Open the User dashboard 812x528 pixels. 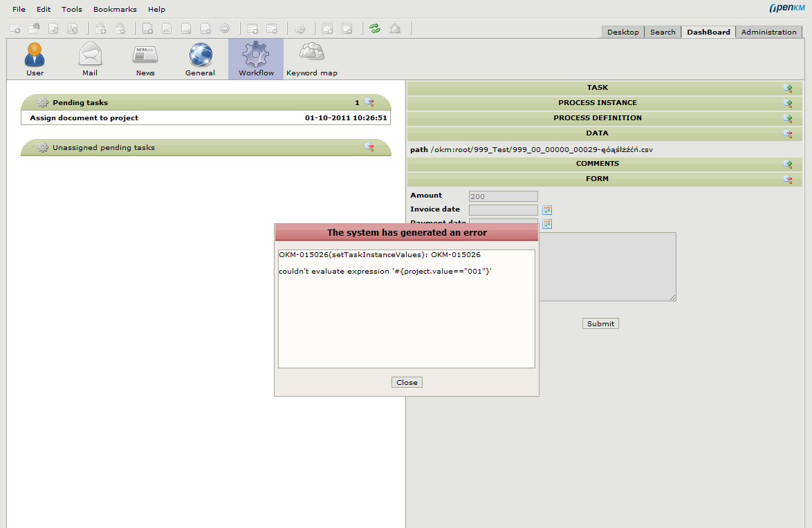pyautogui.click(x=35, y=59)
